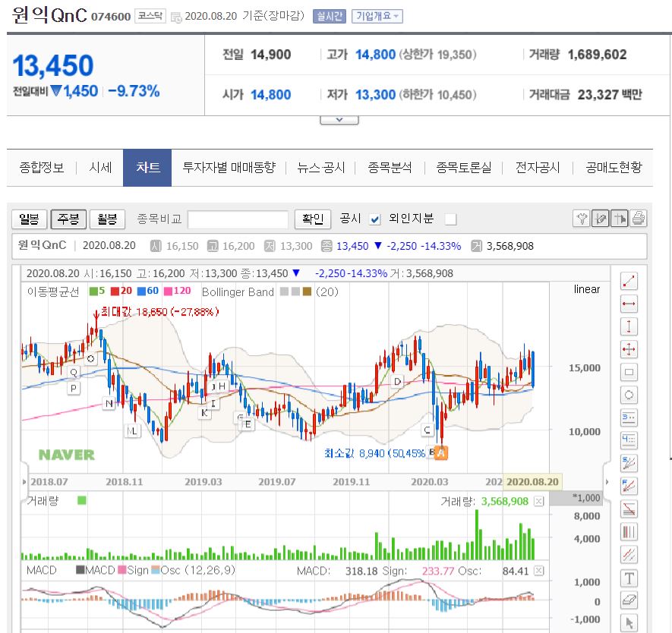Print the chart with printer icon
672x633 pixels.
pos(638,219)
